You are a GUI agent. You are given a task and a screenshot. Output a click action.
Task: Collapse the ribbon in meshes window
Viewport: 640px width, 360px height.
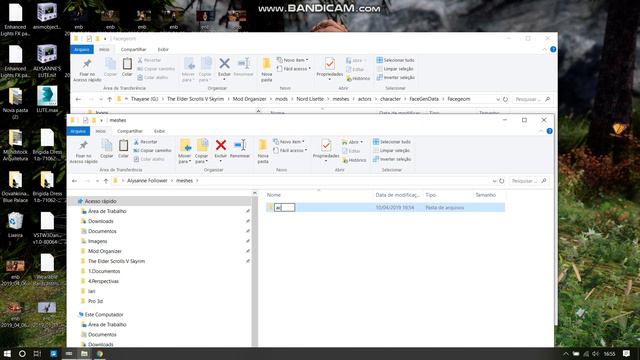coord(541,131)
